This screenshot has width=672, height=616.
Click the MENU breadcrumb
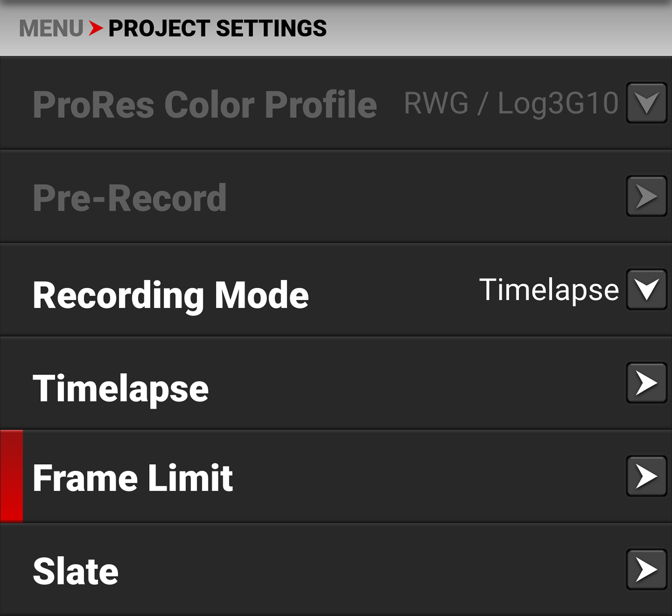tap(51, 29)
